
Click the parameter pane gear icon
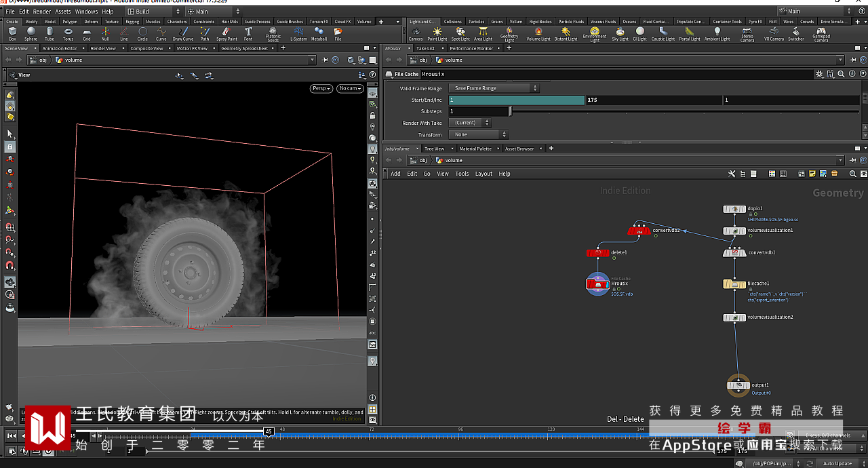tap(819, 74)
